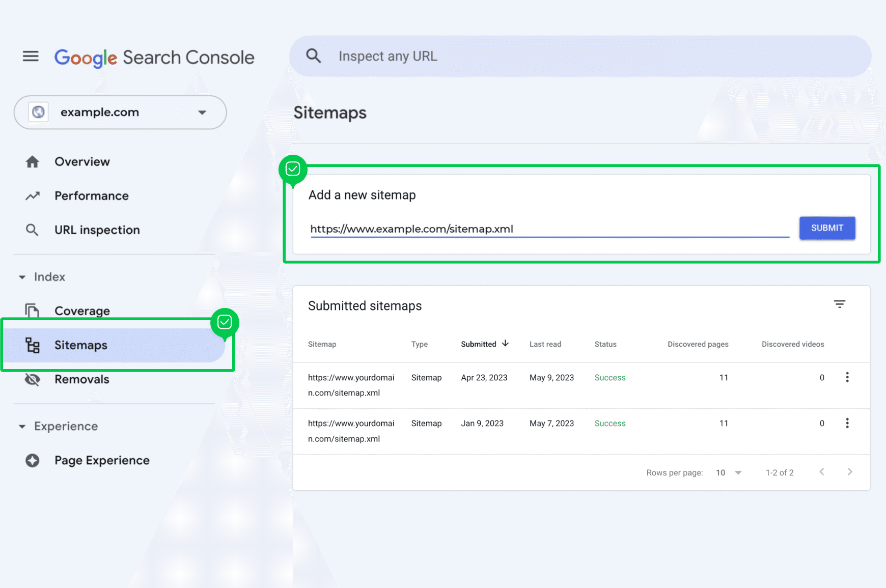
Task: Select Coverage in the sidebar
Action: [x=82, y=311]
